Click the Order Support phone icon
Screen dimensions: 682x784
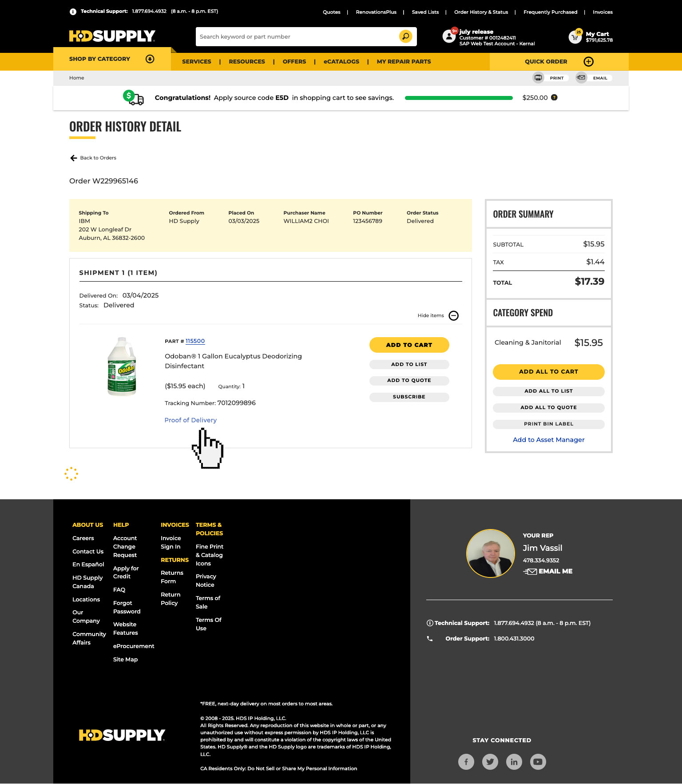coord(430,639)
